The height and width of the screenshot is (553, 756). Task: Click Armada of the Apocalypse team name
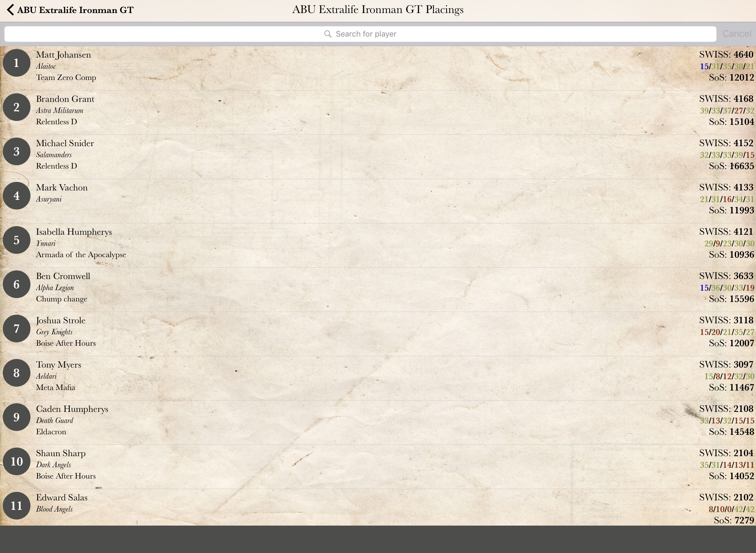pos(81,255)
